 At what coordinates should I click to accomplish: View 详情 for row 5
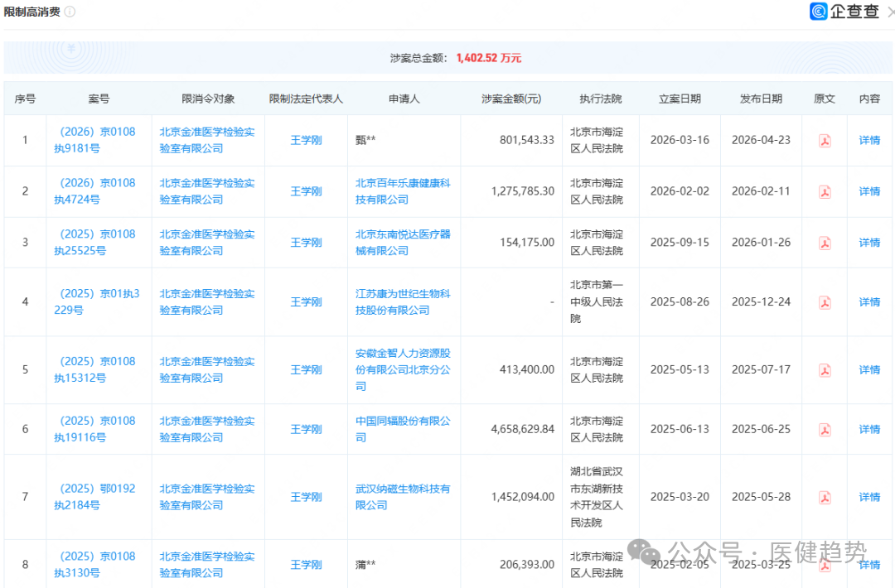[x=869, y=370]
